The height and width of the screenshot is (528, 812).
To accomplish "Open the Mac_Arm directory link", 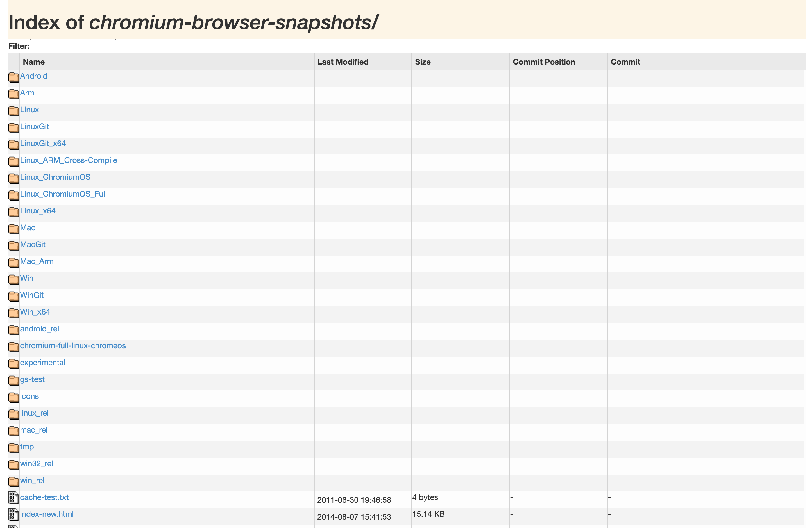I will click(37, 261).
